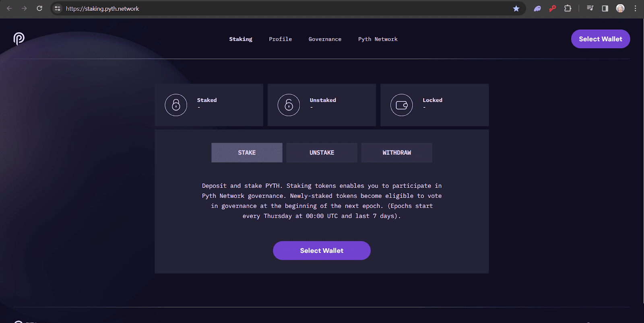
Task: Click the Pyth logo icon
Action: point(19,39)
